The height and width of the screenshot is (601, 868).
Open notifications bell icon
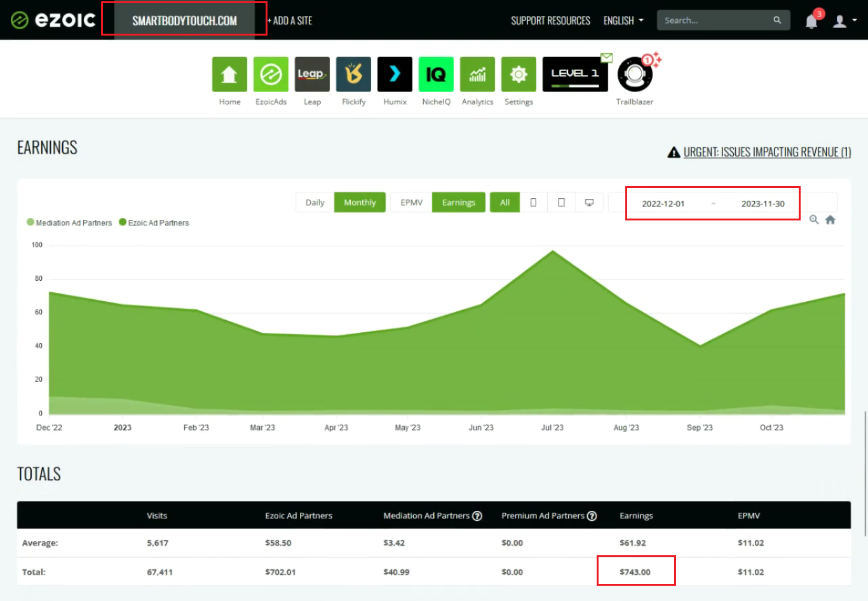811,21
